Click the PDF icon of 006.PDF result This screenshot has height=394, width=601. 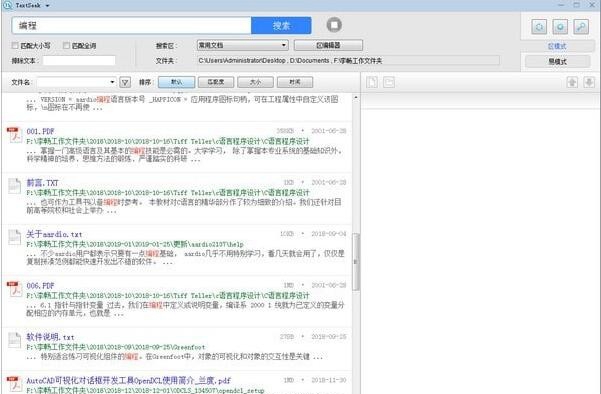(x=14, y=289)
